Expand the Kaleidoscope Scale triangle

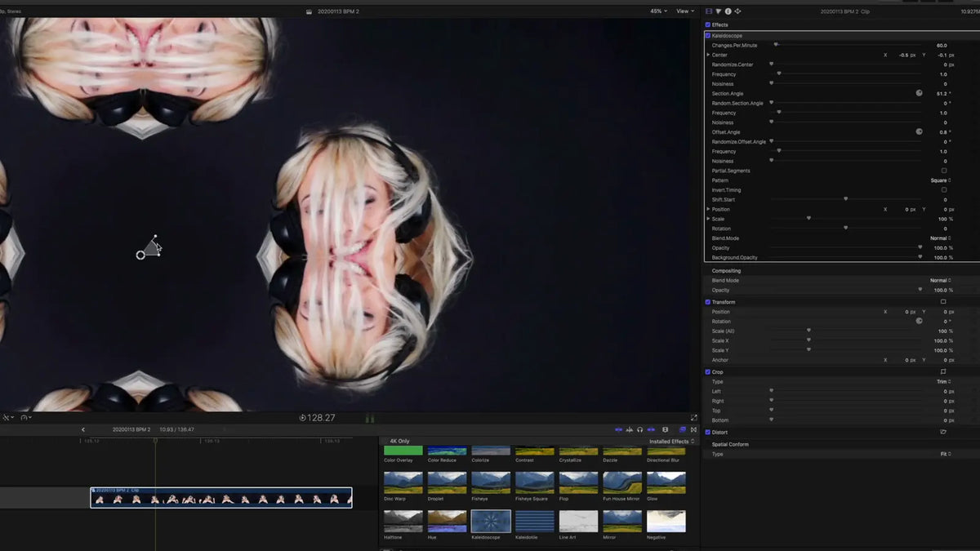(x=708, y=219)
